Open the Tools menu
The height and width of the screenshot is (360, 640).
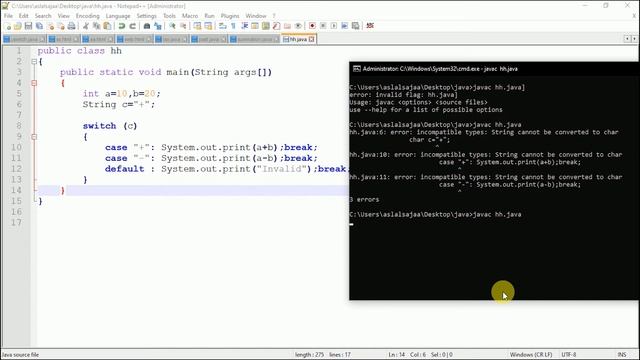(x=169, y=16)
